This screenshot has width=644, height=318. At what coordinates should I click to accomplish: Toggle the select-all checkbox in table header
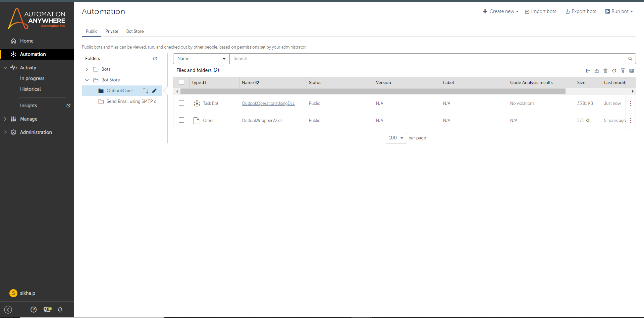pos(181,82)
